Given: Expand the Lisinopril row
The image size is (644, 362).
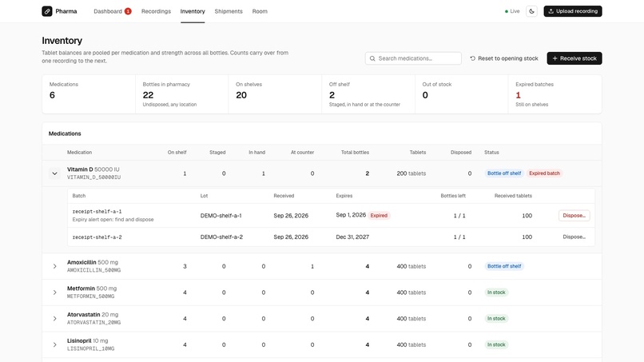Looking at the screenshot, I should point(54,344).
